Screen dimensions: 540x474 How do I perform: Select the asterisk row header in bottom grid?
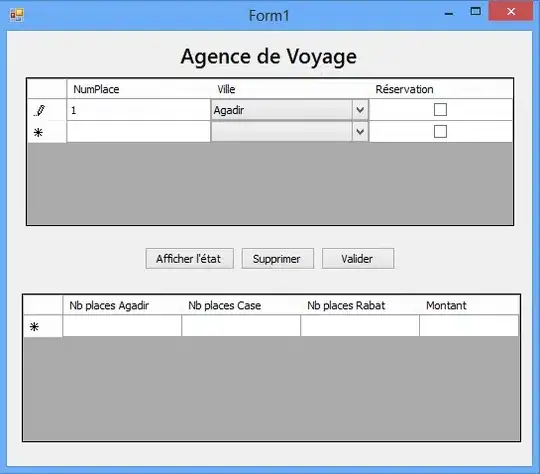[x=34, y=326]
